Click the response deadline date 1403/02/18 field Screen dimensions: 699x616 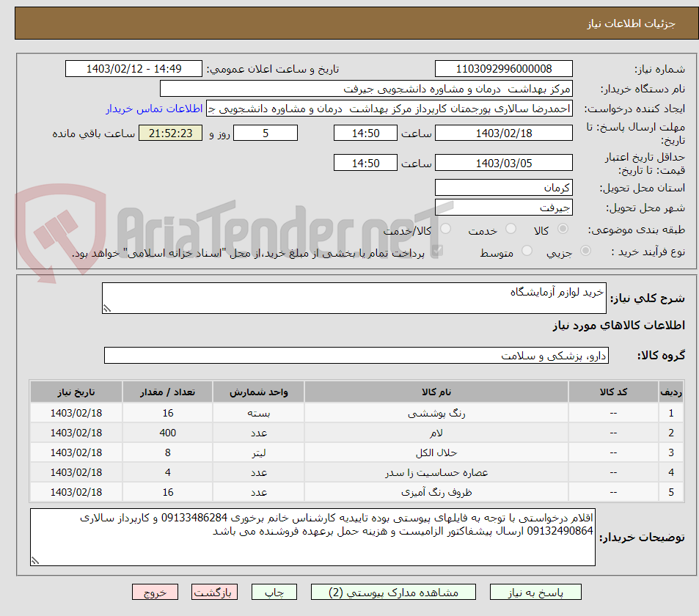[x=504, y=133]
